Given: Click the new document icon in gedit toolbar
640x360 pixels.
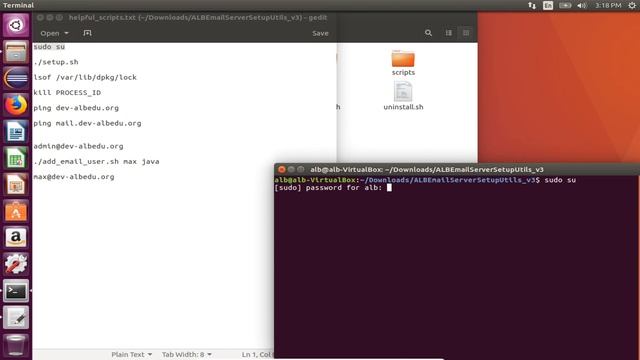Looking at the screenshot, I should click(x=87, y=33).
